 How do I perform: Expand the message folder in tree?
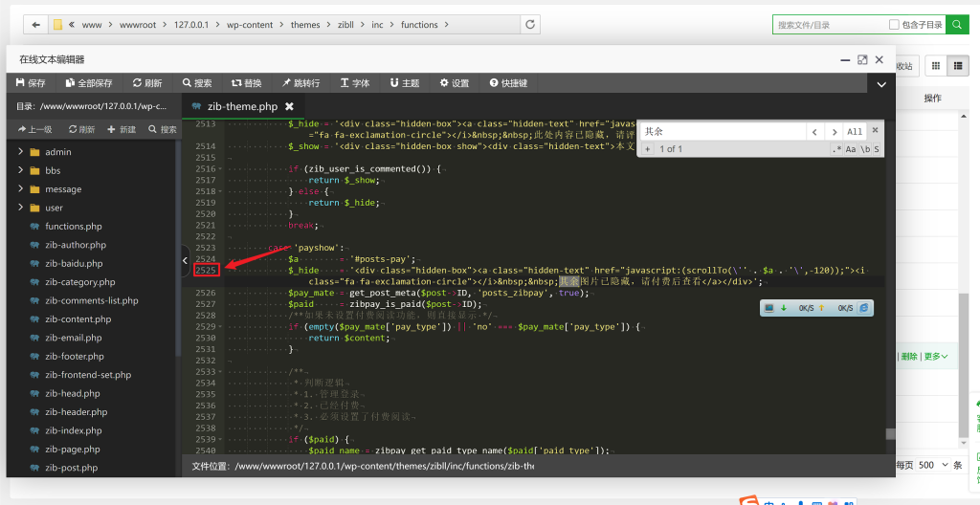click(21, 189)
